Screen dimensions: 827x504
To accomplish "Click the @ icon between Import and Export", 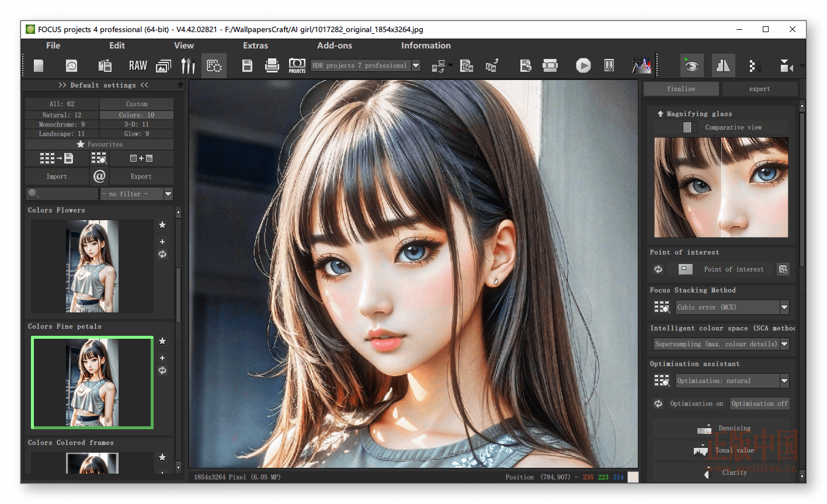I will (99, 176).
